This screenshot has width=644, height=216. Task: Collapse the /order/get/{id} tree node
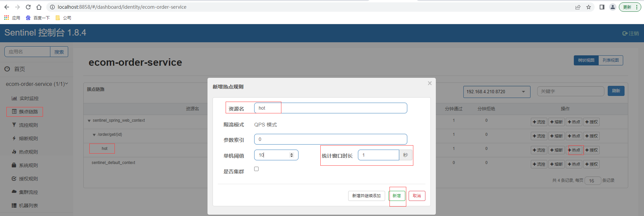(94, 135)
